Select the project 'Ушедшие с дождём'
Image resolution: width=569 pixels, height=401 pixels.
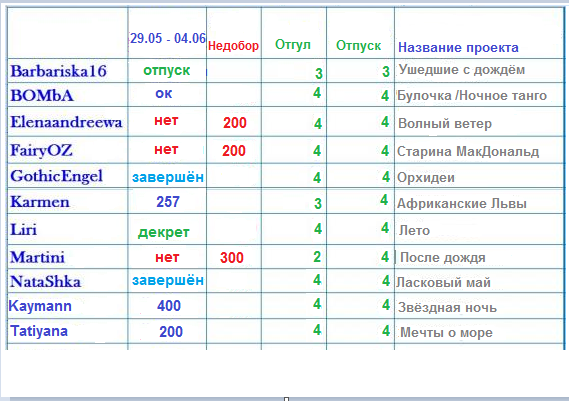point(462,70)
